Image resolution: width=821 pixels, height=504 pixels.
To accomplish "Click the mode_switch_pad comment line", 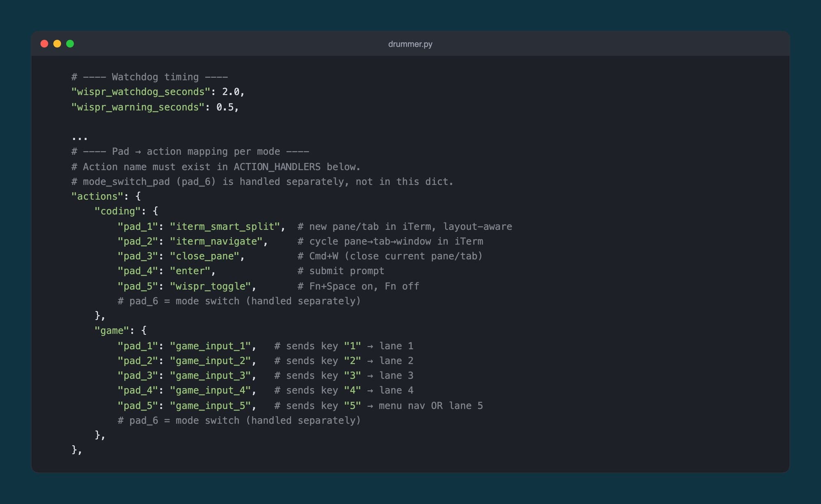I will point(262,181).
